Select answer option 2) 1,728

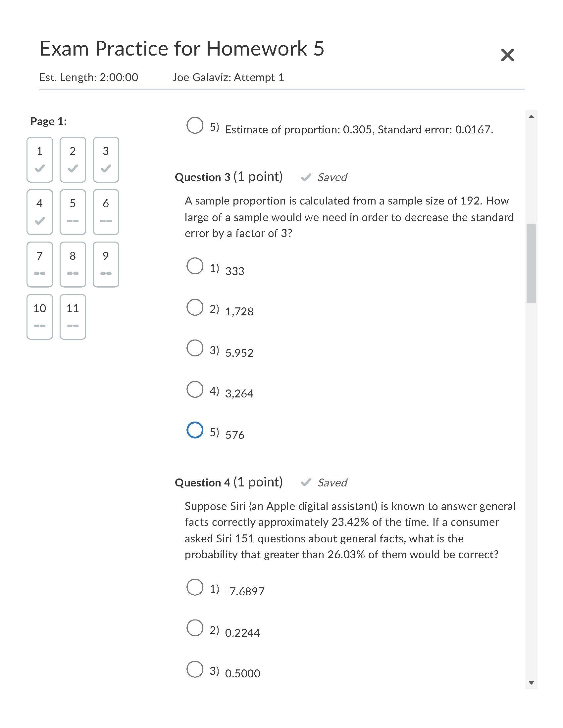(x=195, y=307)
